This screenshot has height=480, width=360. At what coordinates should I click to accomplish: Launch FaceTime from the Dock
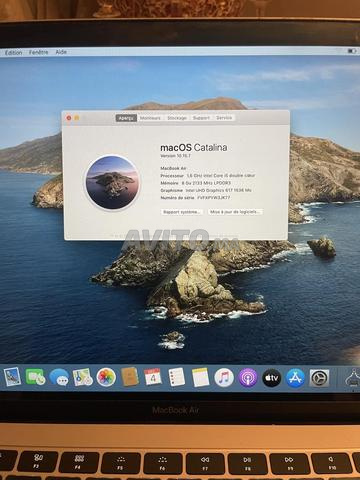[36, 377]
